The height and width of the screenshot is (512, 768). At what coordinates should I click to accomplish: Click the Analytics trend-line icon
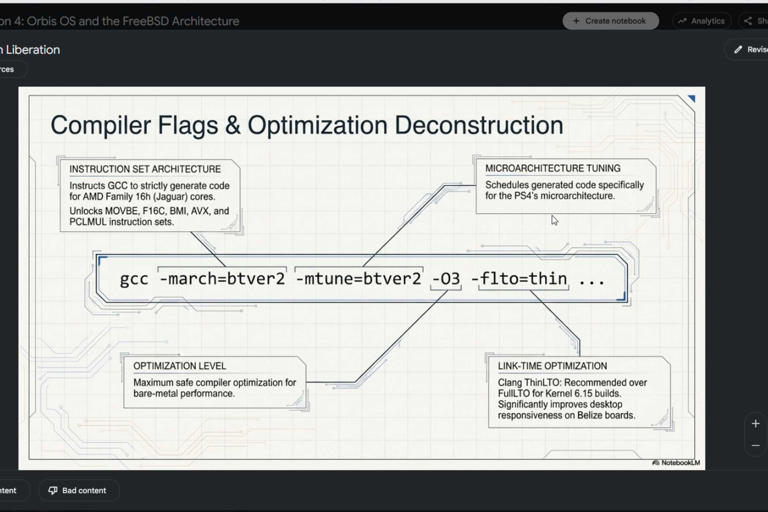682,21
